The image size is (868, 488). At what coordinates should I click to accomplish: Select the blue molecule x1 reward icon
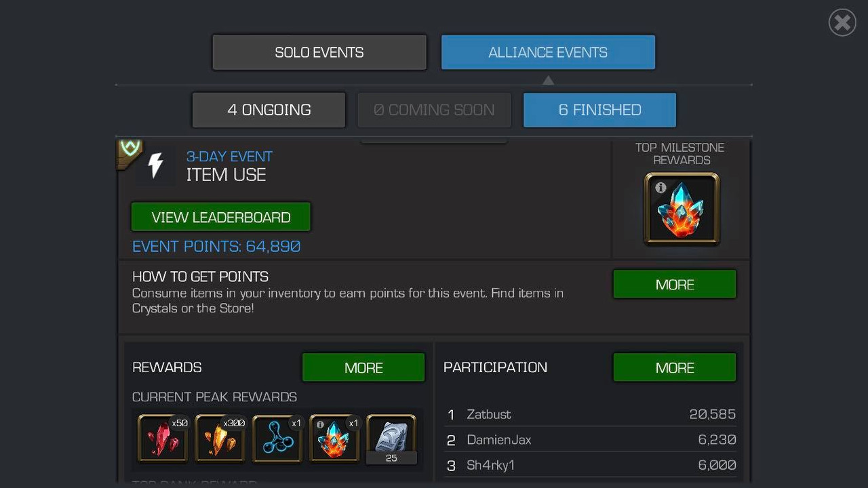coord(277,439)
